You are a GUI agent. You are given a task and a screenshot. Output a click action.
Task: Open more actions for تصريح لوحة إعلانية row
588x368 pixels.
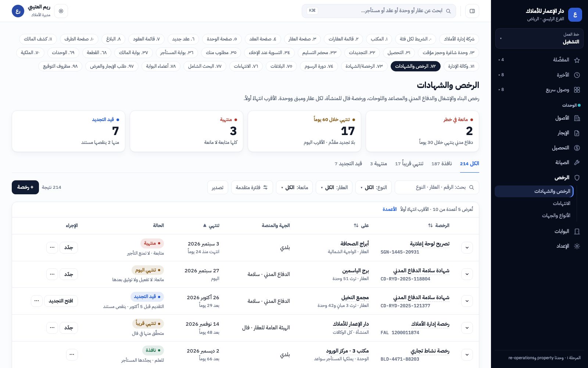pyautogui.click(x=52, y=247)
